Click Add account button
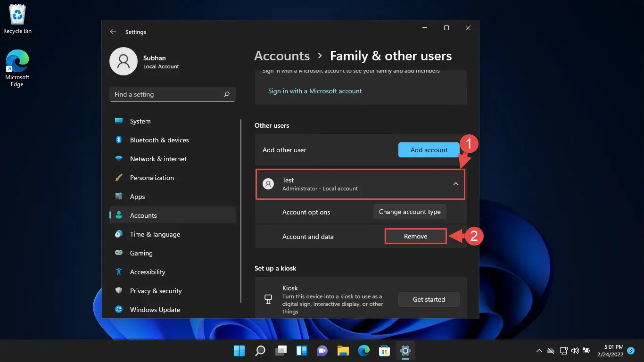This screenshot has width=644, height=362. (x=429, y=150)
